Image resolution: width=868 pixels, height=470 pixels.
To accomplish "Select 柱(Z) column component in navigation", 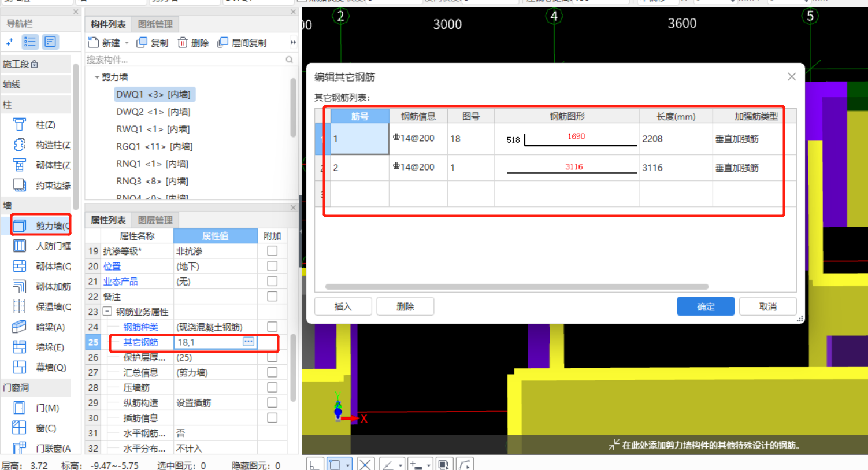I will (35, 125).
